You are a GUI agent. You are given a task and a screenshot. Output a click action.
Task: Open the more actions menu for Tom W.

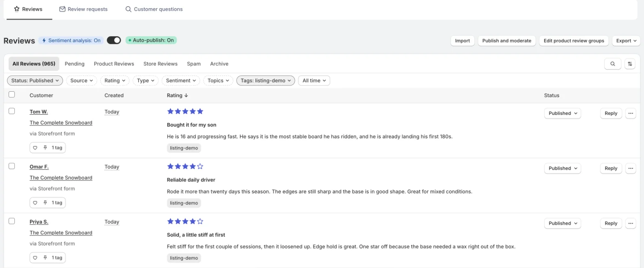tap(630, 113)
